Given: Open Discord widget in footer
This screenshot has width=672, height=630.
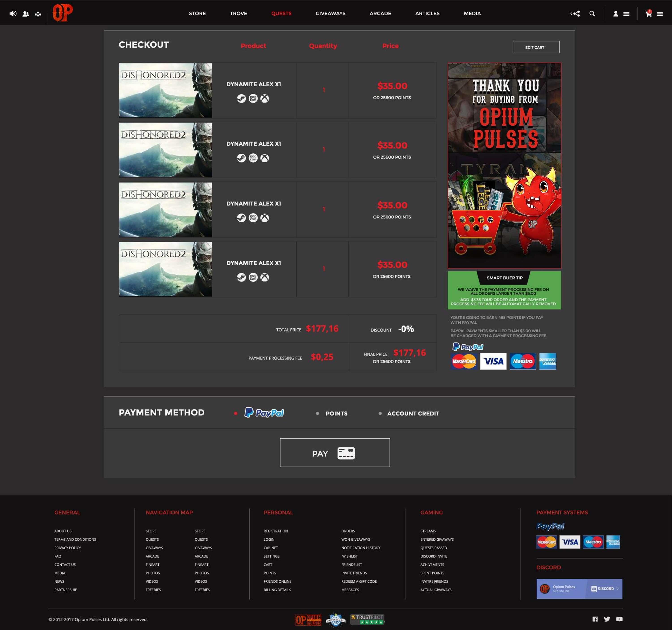Looking at the screenshot, I should (579, 589).
